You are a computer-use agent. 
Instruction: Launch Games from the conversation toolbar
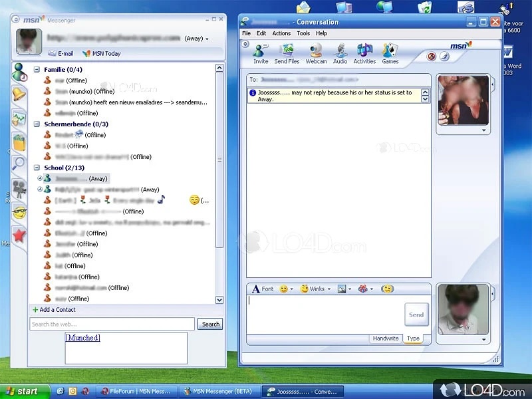tap(390, 52)
